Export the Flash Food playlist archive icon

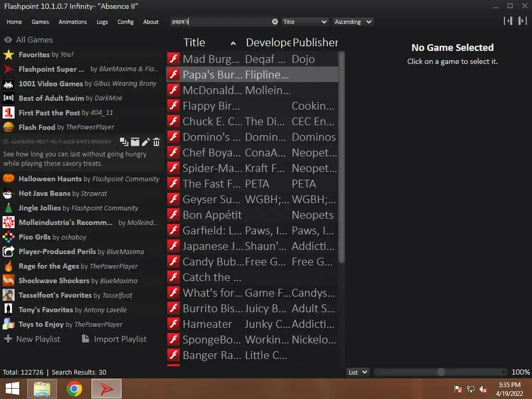[x=135, y=142]
